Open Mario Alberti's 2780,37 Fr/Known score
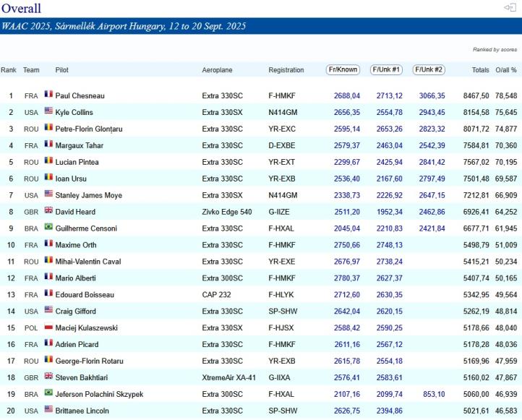The width and height of the screenshot is (522, 420). coord(346,278)
